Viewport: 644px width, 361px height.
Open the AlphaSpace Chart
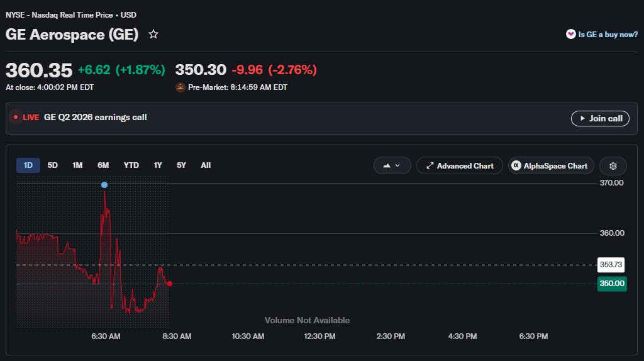coord(551,165)
